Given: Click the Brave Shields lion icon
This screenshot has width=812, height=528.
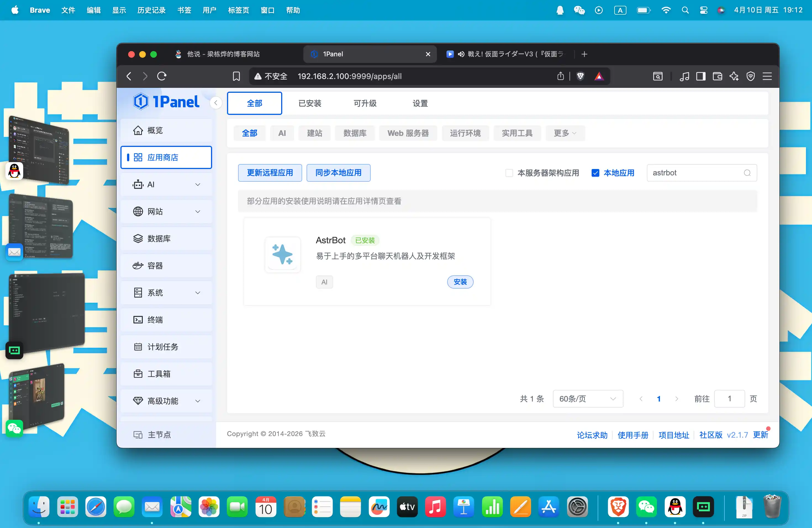Looking at the screenshot, I should (580, 76).
